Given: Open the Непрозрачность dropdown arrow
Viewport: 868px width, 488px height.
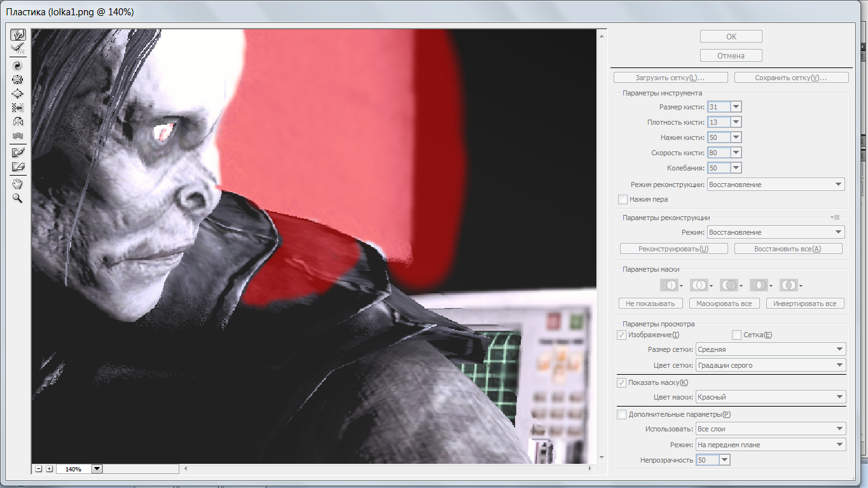Looking at the screenshot, I should point(725,459).
